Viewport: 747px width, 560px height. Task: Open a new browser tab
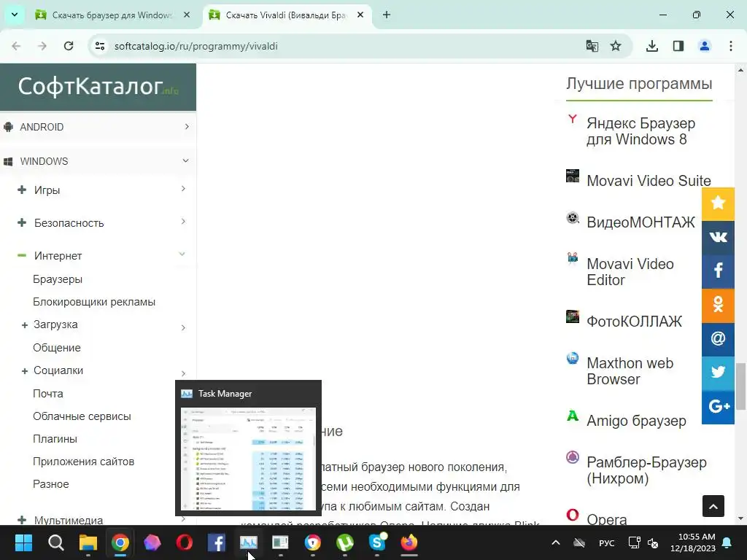click(387, 15)
